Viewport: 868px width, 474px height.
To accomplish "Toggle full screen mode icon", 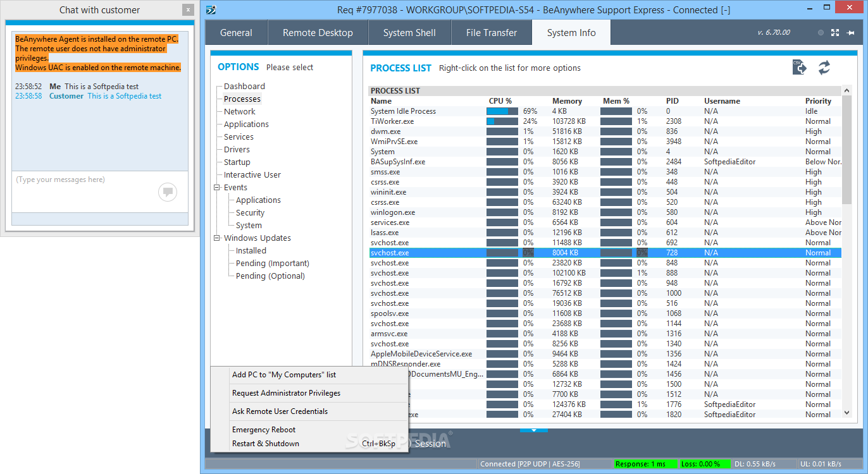I will point(835,32).
